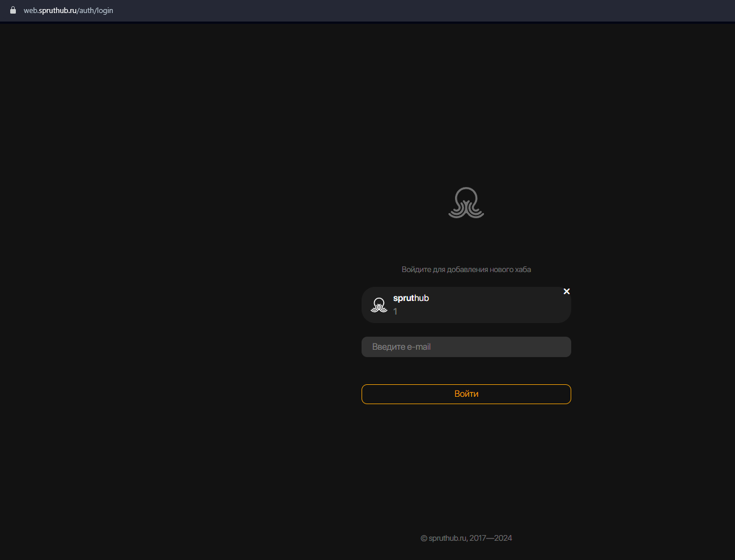The height and width of the screenshot is (560, 735).
Task: Click the /auth/login path in the URL
Action: (x=95, y=10)
